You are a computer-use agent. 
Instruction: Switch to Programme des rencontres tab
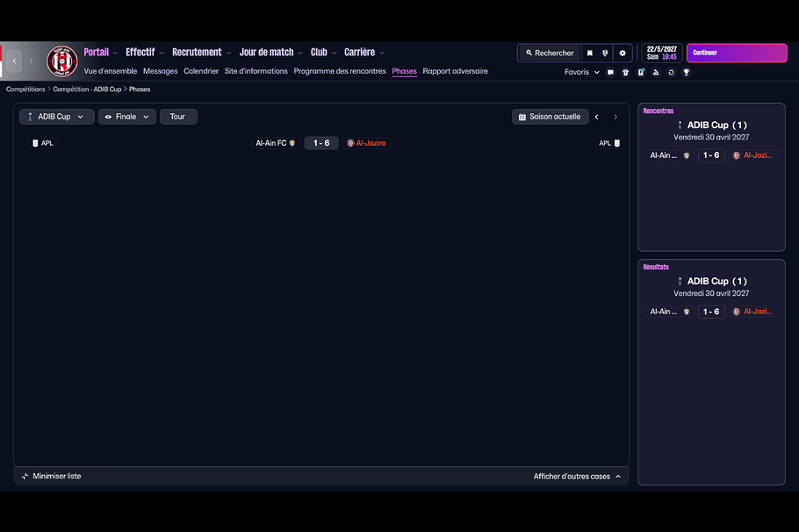pyautogui.click(x=340, y=71)
